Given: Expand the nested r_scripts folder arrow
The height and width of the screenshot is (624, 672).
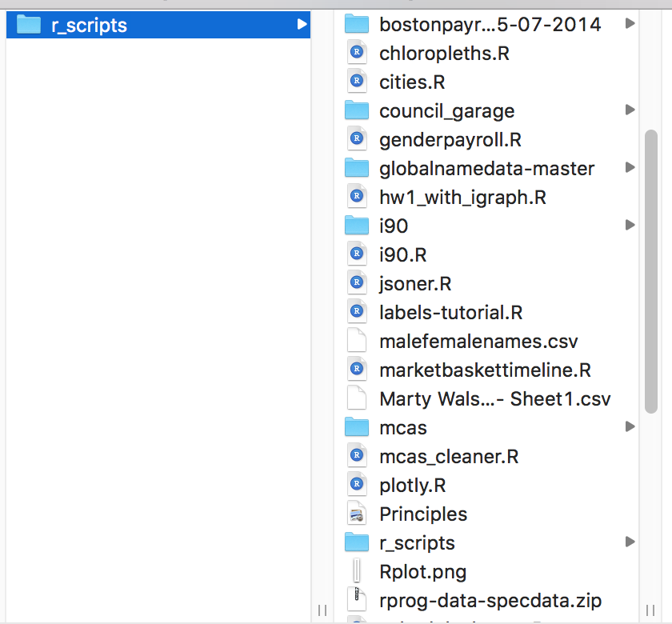Looking at the screenshot, I should coord(630,542).
